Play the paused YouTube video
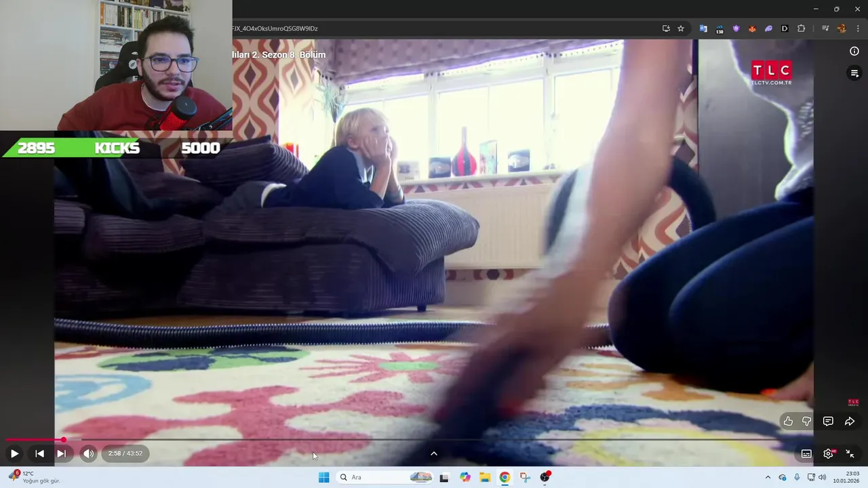Image resolution: width=868 pixels, height=488 pixels. (x=14, y=453)
